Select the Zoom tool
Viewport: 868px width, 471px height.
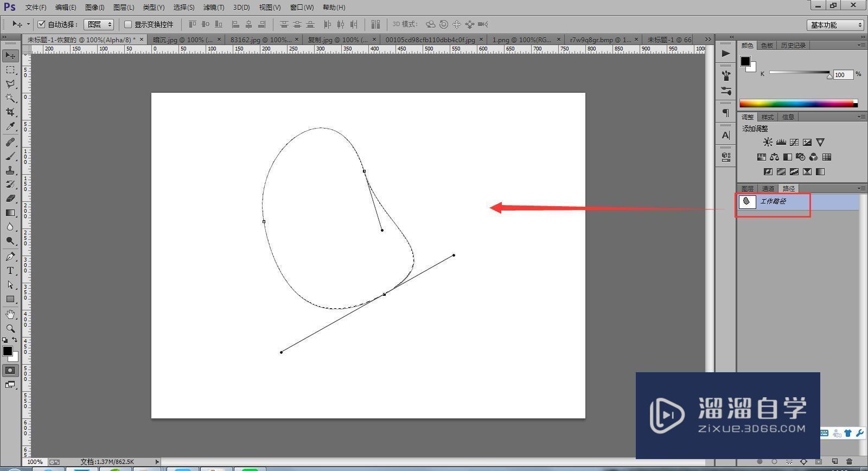(10, 329)
